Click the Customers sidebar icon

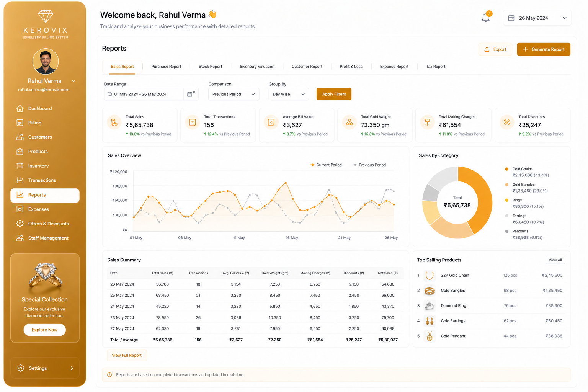click(x=20, y=137)
